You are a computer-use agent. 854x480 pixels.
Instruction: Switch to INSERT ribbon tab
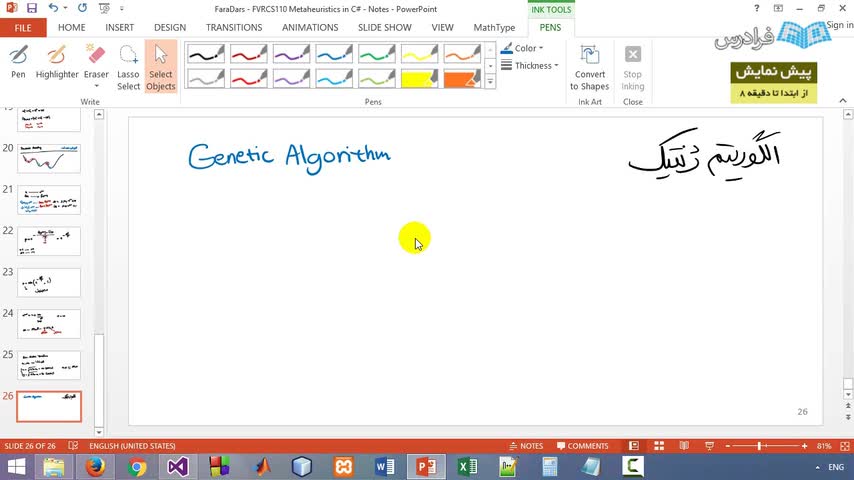tap(119, 28)
